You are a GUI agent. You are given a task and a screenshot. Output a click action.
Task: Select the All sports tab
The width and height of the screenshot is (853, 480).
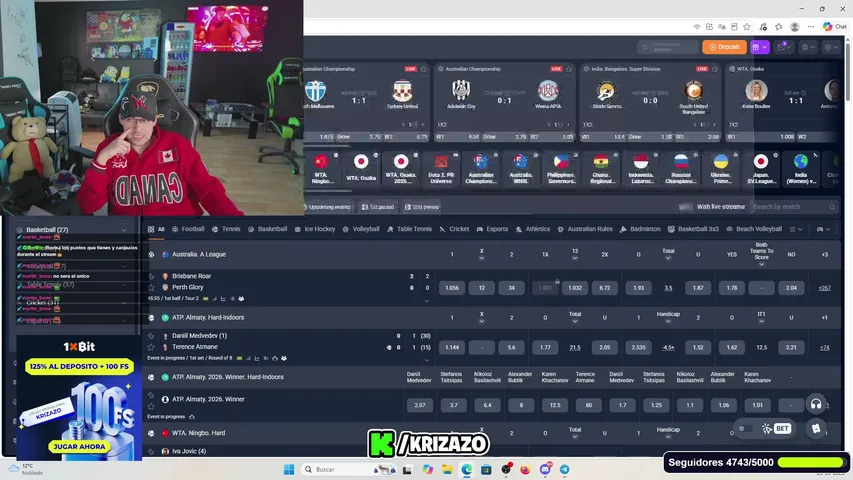[x=156, y=229]
